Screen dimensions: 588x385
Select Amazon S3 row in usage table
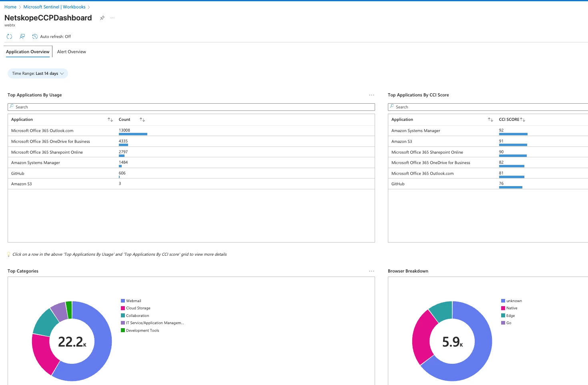click(191, 184)
